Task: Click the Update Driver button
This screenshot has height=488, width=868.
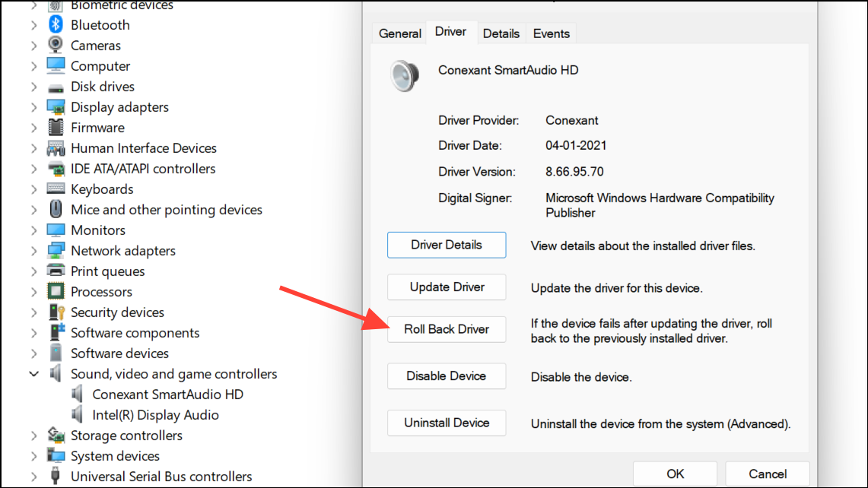Action: 447,287
